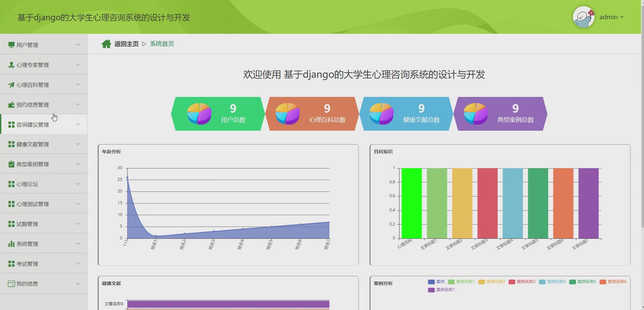Click the 百科知识 chart title
The image size is (644, 310).
[383, 152]
